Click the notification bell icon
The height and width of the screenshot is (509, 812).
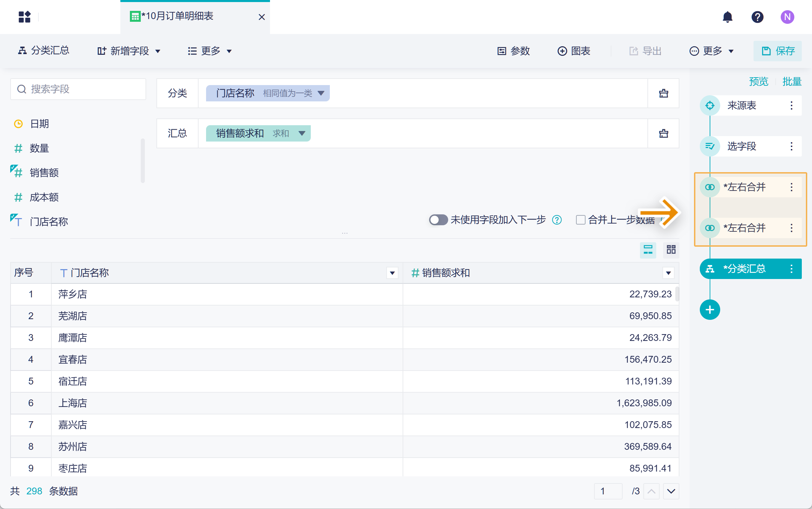pos(727,17)
